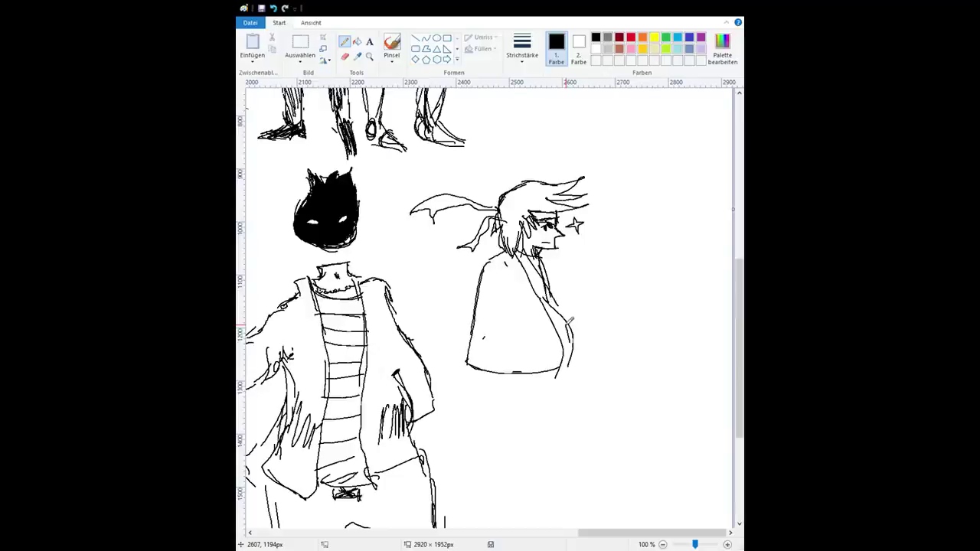Select the Eraser tool
The image size is (980, 551).
click(x=345, y=57)
